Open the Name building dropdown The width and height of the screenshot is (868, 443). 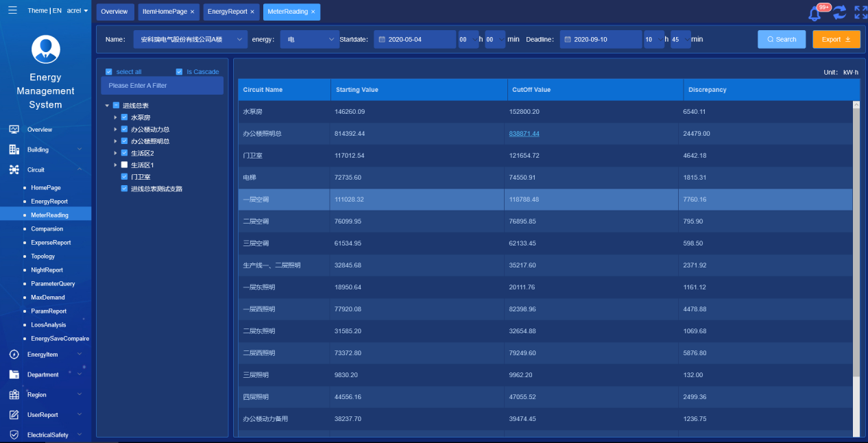coord(190,40)
